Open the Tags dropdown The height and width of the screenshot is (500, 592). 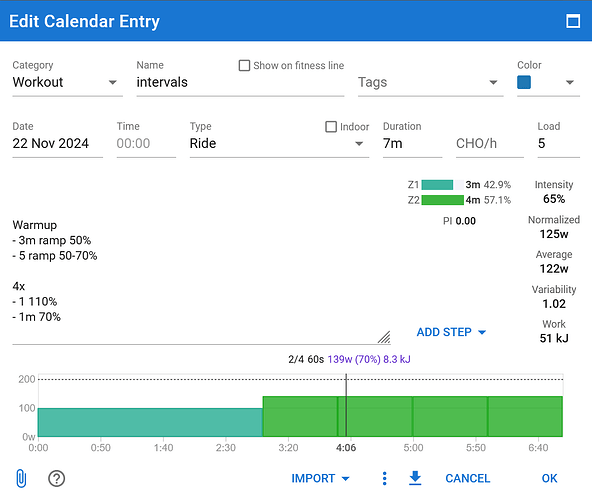pyautogui.click(x=430, y=82)
